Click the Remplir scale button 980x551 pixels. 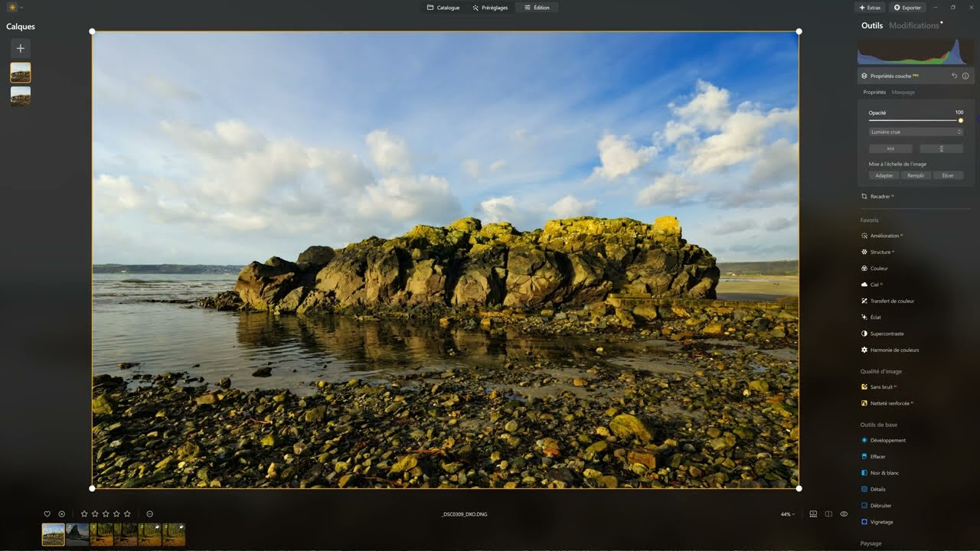916,175
